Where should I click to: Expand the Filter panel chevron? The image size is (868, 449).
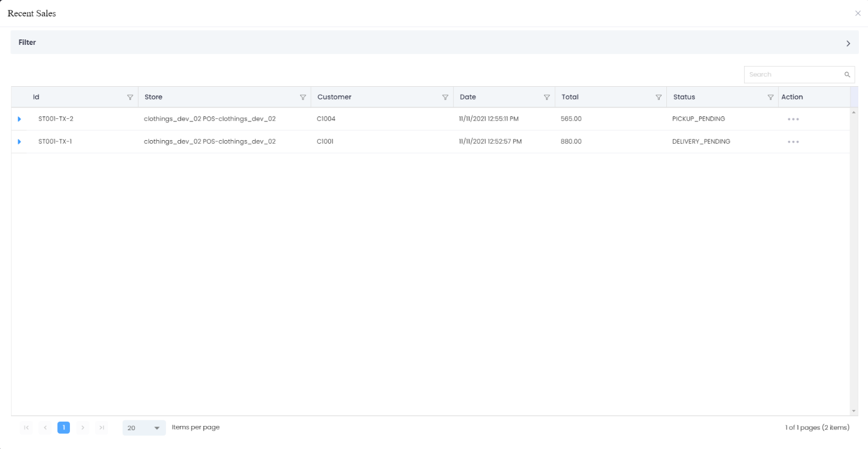coord(848,42)
